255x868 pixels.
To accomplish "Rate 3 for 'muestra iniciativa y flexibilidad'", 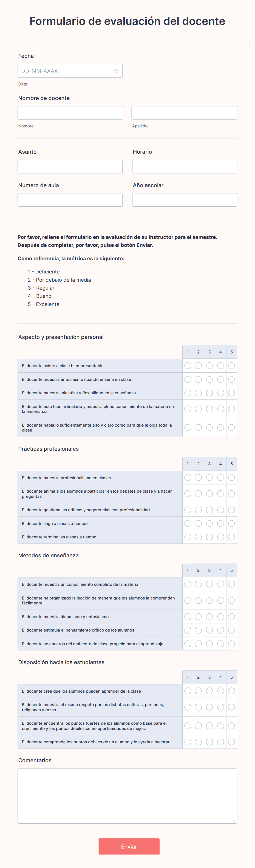I will [x=209, y=393].
